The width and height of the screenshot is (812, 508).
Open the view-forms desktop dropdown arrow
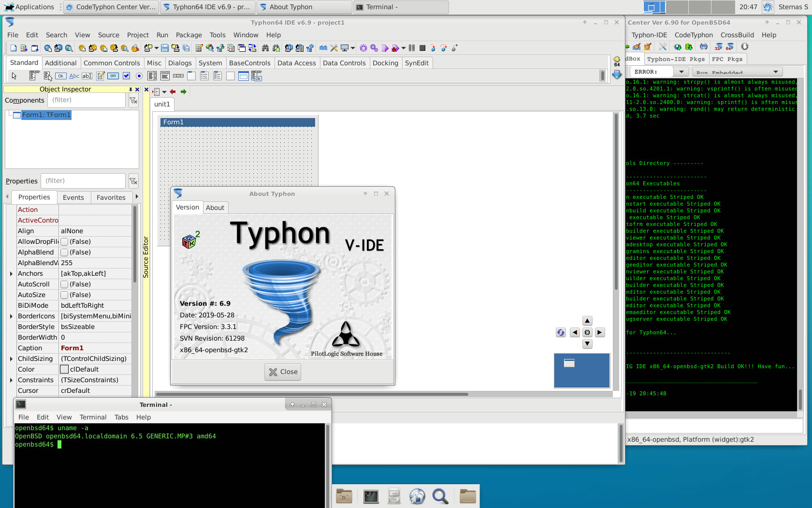coord(353,48)
